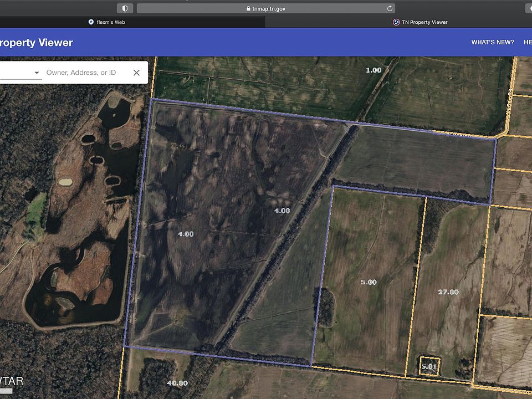Click the parcel labeled 1.00
This screenshot has height=399, width=532.
[x=374, y=70]
